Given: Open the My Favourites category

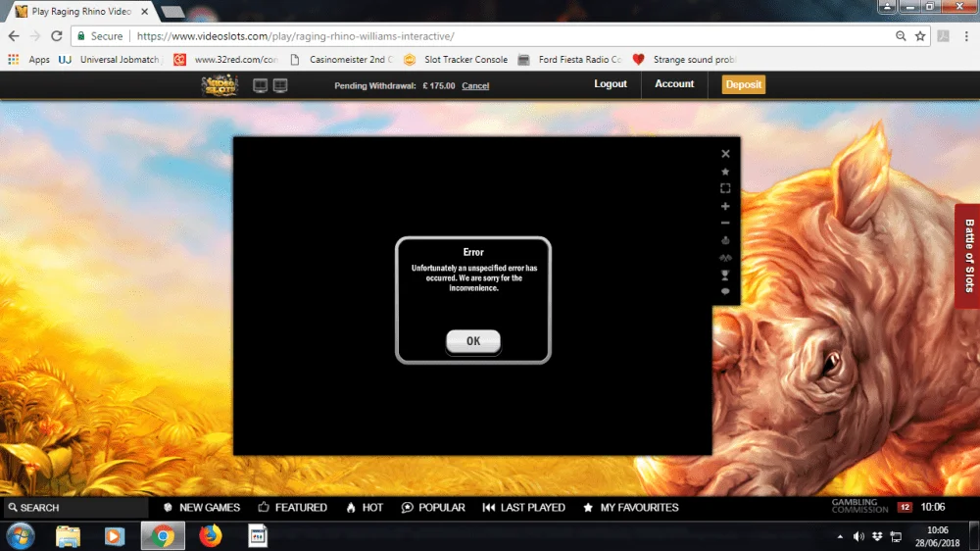Looking at the screenshot, I should [x=630, y=507].
